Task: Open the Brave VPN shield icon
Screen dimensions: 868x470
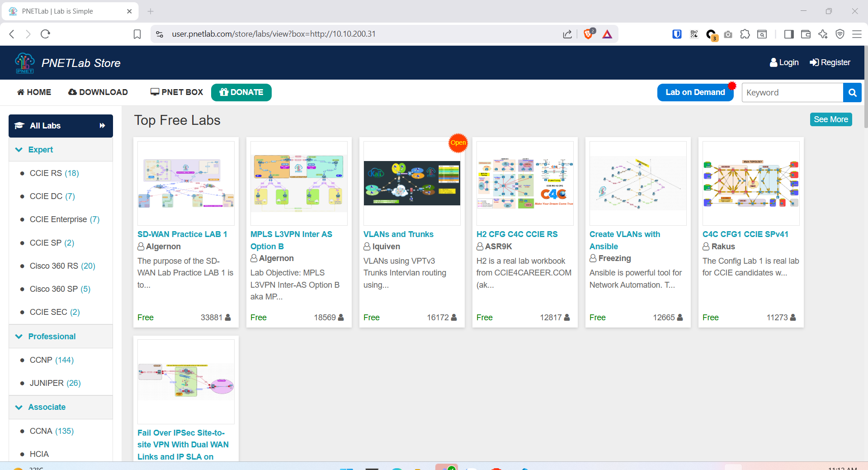Action: [x=840, y=34]
